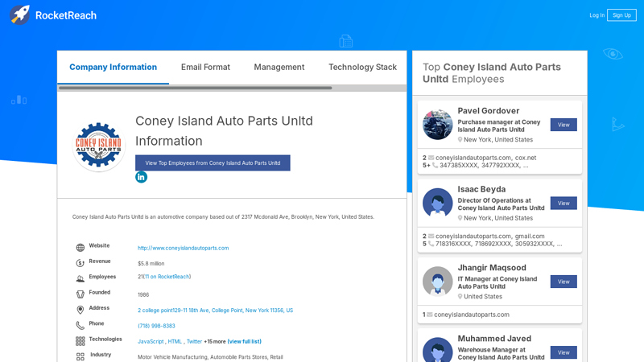This screenshot has height=362, width=644.
Task: Click the Sign Up button
Action: (621, 15)
